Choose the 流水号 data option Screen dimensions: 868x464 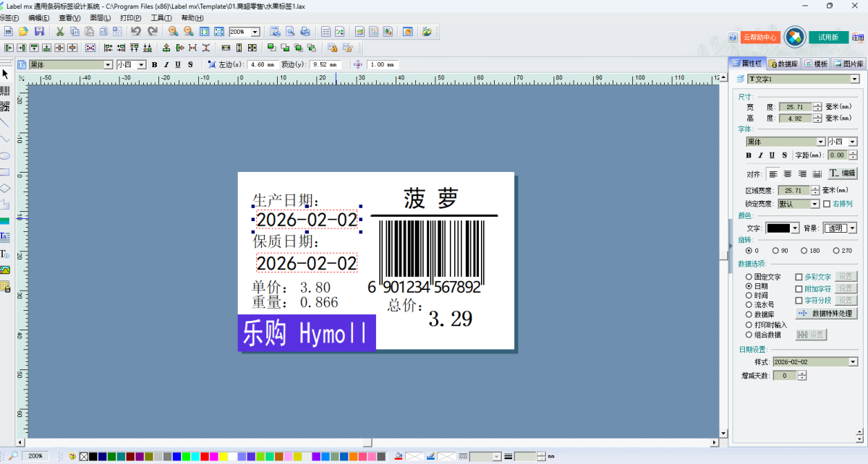coord(749,305)
